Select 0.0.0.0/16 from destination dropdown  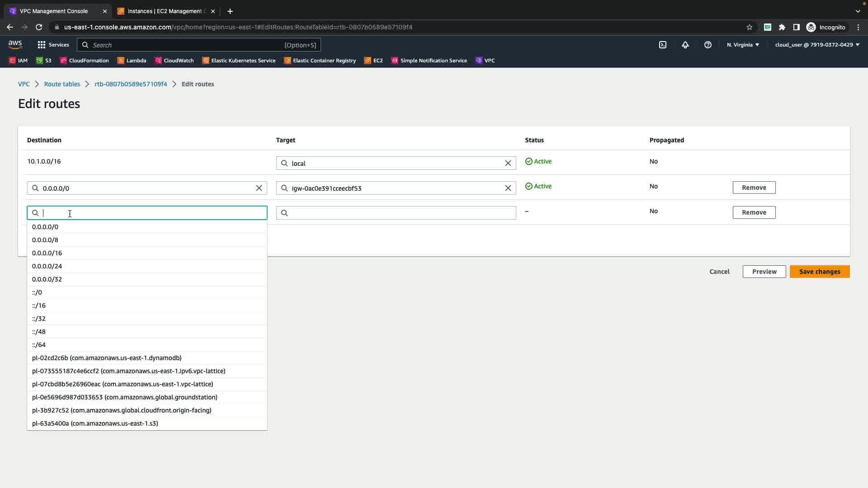(x=47, y=253)
